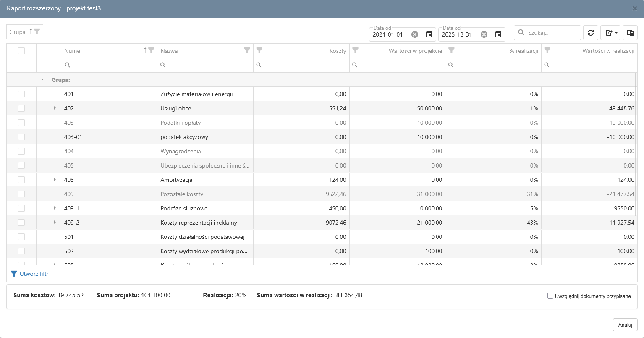Image resolution: width=644 pixels, height=338 pixels.
Task: Click the 'Grupa' grouping chip
Action: 18,32
